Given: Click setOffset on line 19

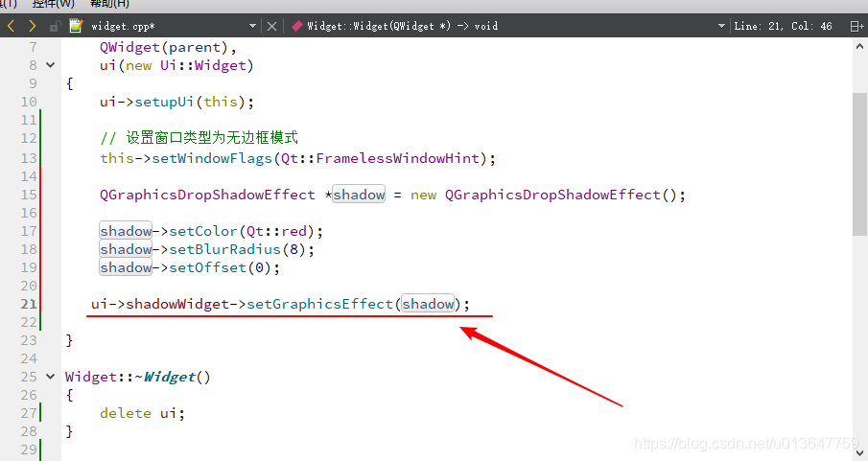Looking at the screenshot, I should coord(207,267).
